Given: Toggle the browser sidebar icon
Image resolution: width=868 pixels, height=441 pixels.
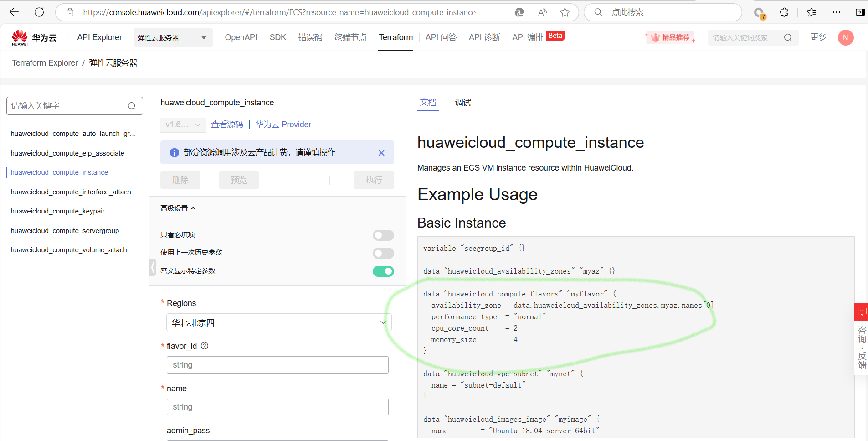Looking at the screenshot, I should (x=860, y=12).
